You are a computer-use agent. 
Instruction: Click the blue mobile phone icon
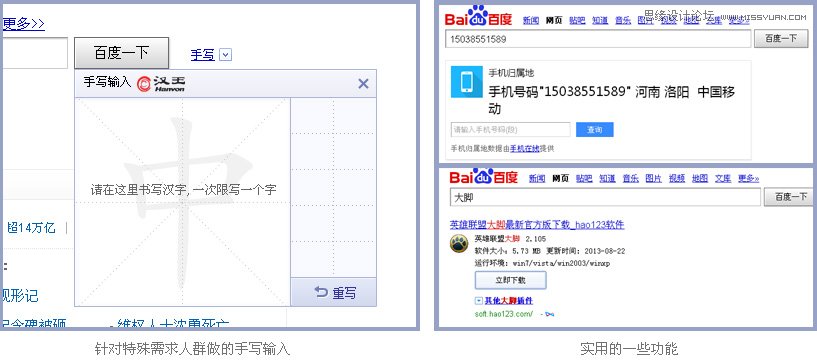[x=466, y=82]
